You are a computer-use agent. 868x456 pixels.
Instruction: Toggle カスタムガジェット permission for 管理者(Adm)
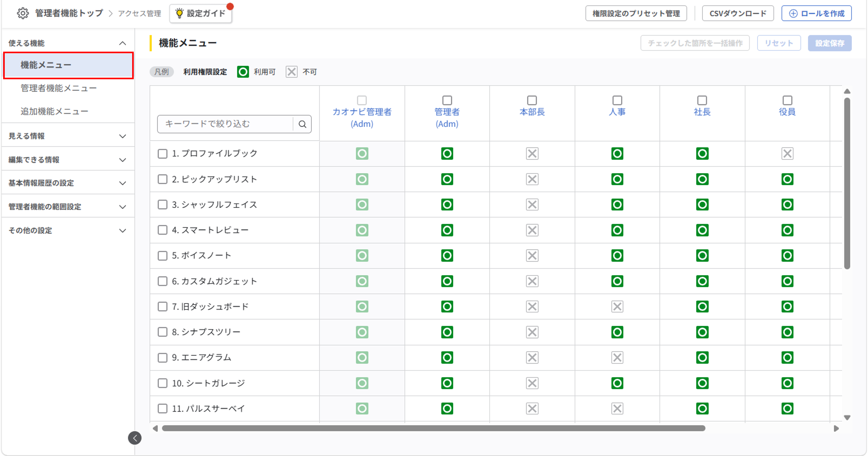click(x=447, y=281)
